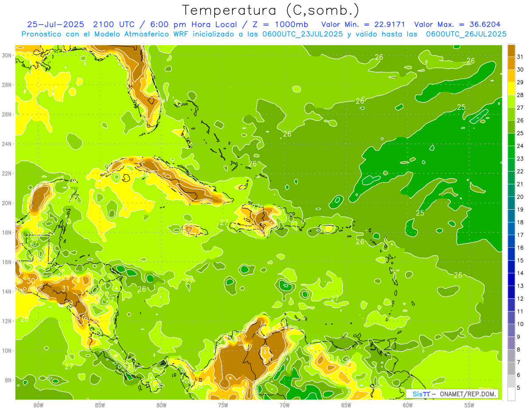Click the '12N' latitude axis label
This screenshot has height=411, width=532.
(x=7, y=321)
